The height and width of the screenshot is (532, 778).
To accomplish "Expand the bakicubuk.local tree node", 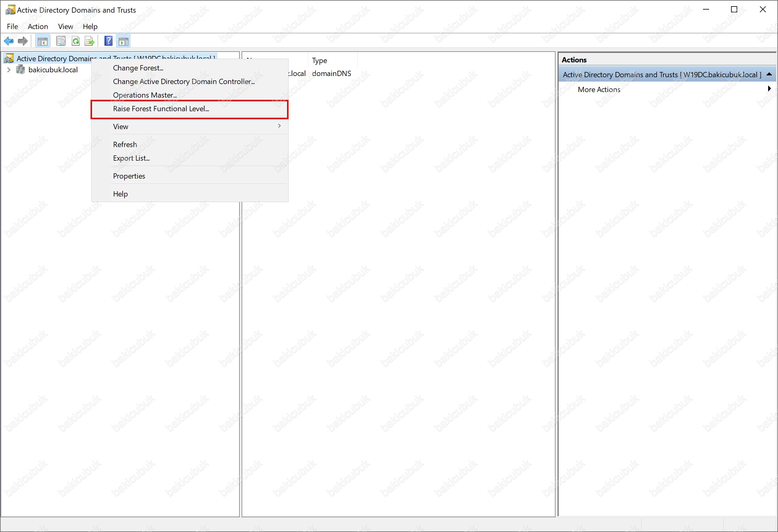I will click(9, 70).
